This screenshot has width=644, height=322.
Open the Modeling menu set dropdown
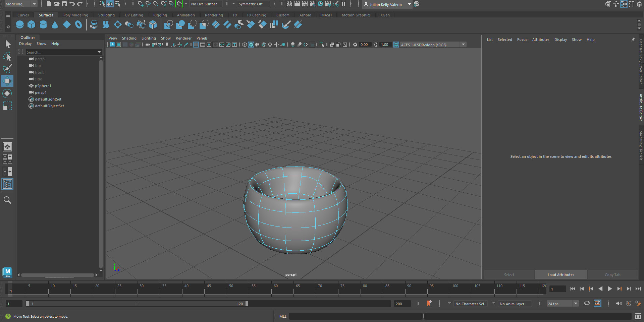[x=21, y=4]
